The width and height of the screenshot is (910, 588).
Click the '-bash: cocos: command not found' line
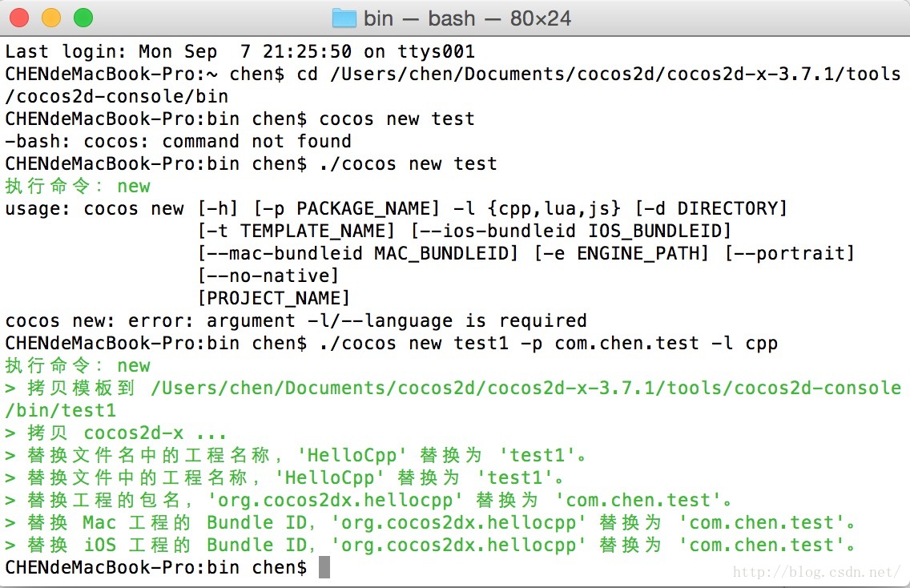(x=178, y=141)
